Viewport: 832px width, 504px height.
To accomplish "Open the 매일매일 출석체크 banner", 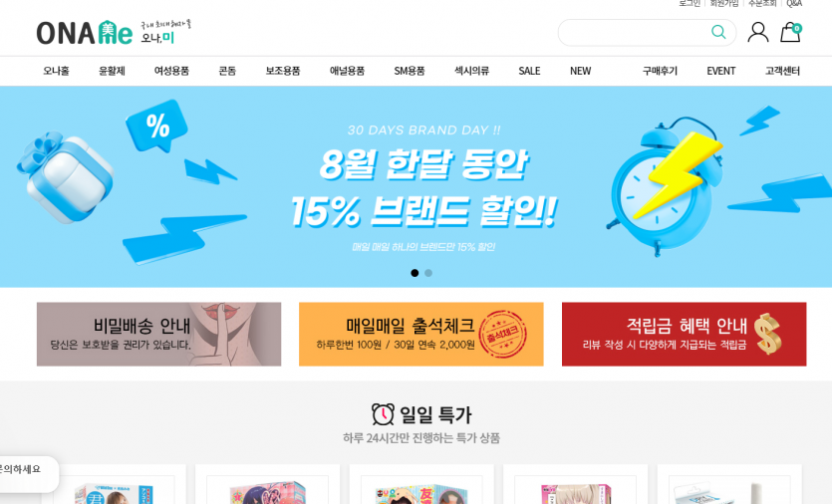I will tap(421, 335).
